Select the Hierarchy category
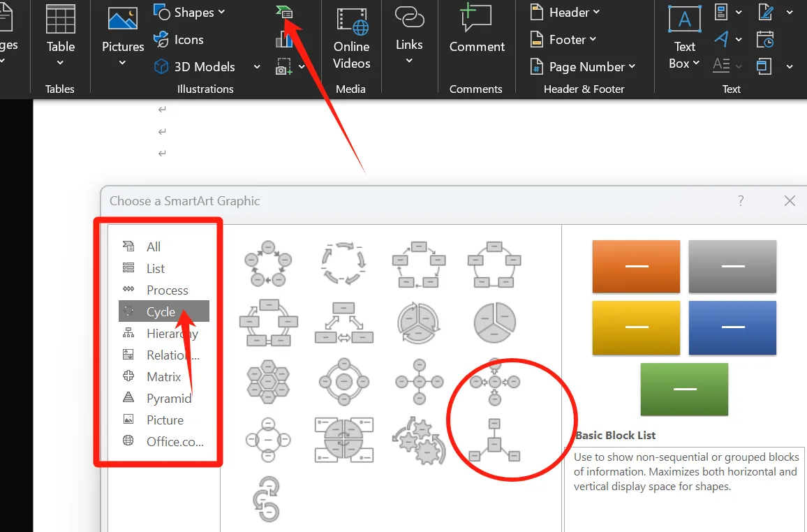807x532 pixels. coord(171,334)
